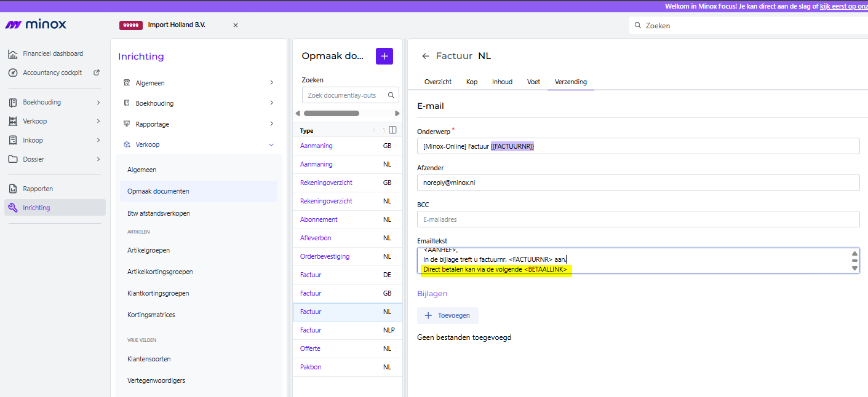The height and width of the screenshot is (397, 868).
Task: Select the Verzending tab
Action: 571,82
